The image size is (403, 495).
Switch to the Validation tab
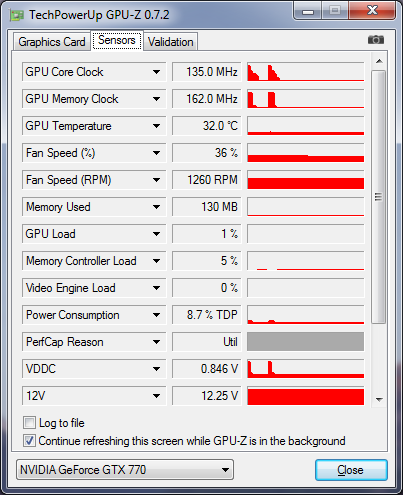tap(171, 42)
